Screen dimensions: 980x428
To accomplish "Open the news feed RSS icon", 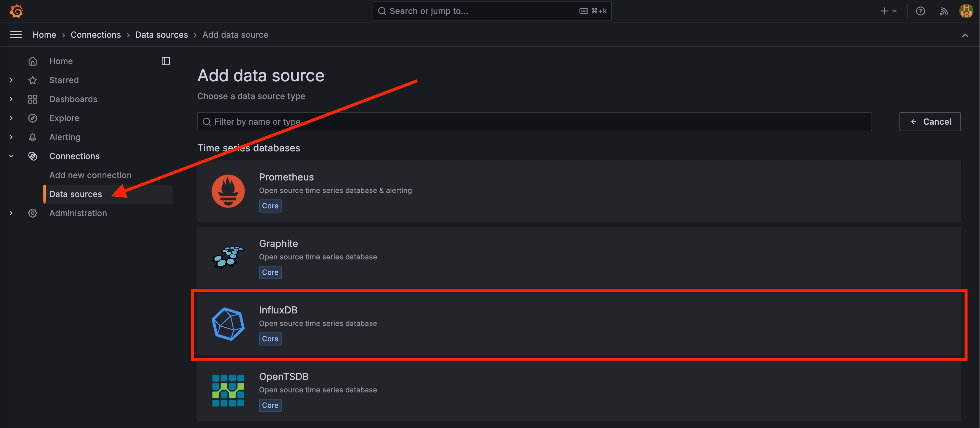I will [x=943, y=11].
